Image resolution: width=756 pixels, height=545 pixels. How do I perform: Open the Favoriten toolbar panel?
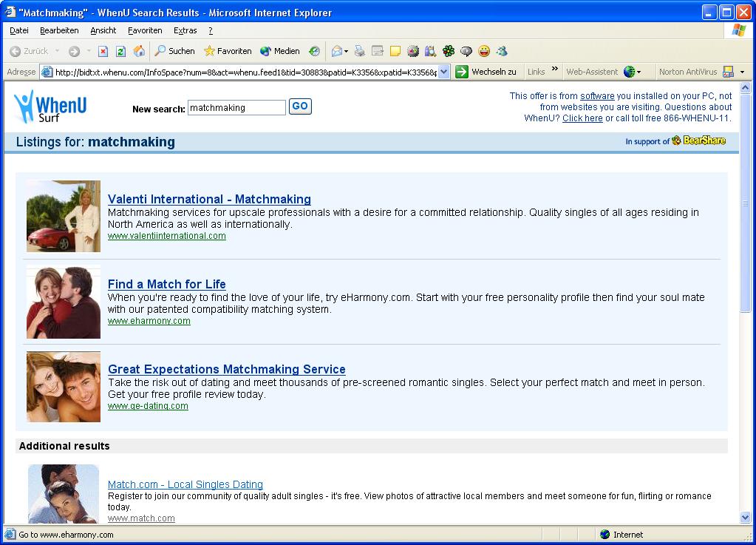coord(228,51)
